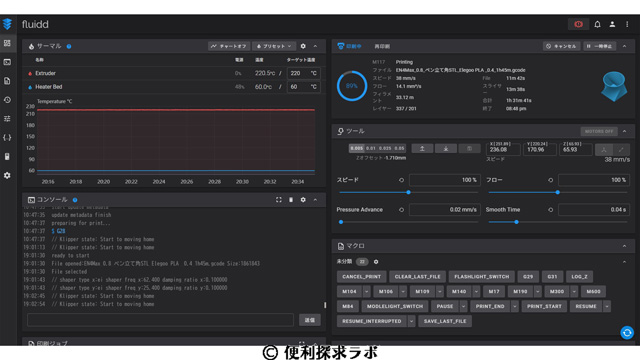
Task: Select the 0.025 Z offset step
Action: [385, 148]
